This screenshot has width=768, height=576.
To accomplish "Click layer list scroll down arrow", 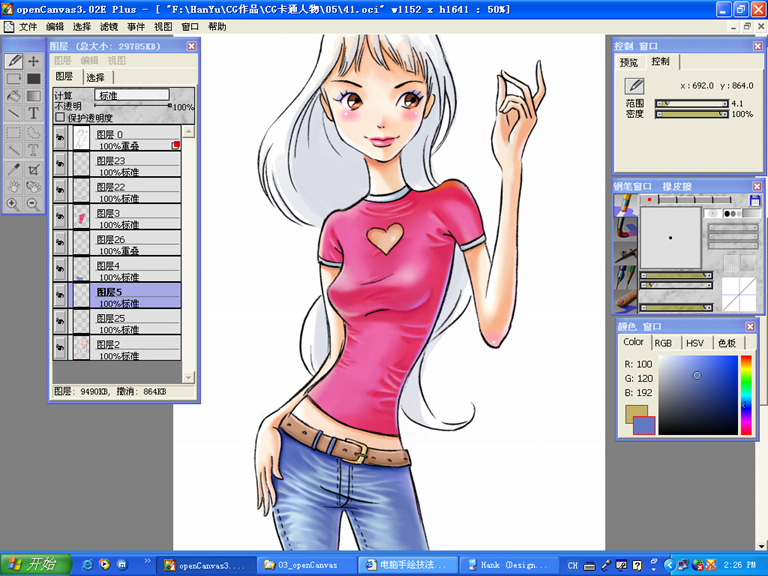I will click(x=189, y=377).
